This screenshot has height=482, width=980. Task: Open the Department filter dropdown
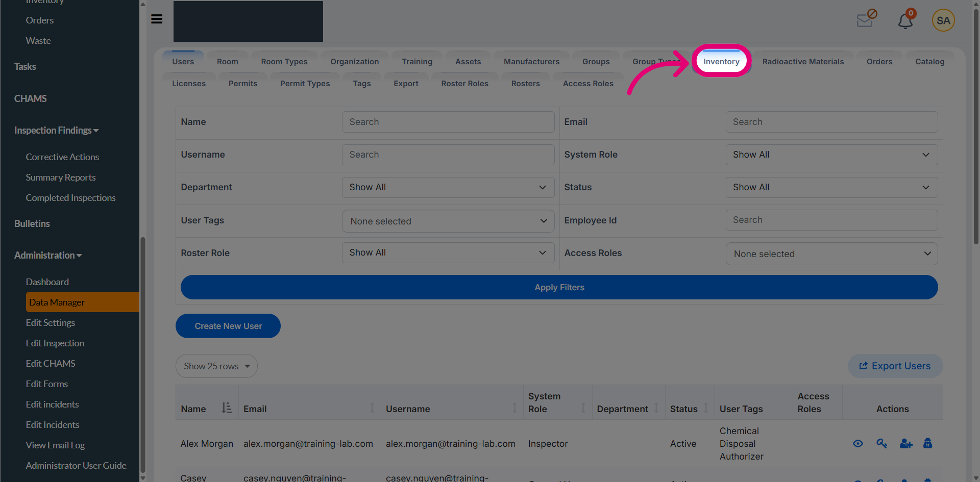(448, 187)
